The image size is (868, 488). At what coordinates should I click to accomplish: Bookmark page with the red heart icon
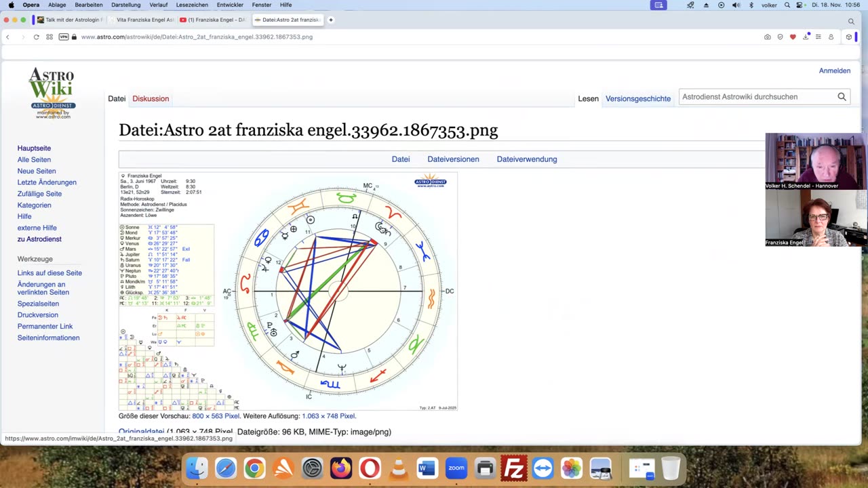793,37
